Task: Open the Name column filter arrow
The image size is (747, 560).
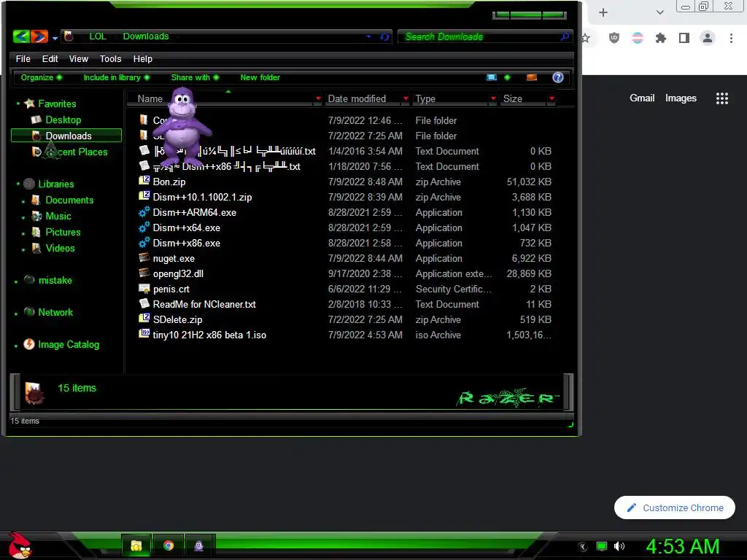Action: pos(318,98)
